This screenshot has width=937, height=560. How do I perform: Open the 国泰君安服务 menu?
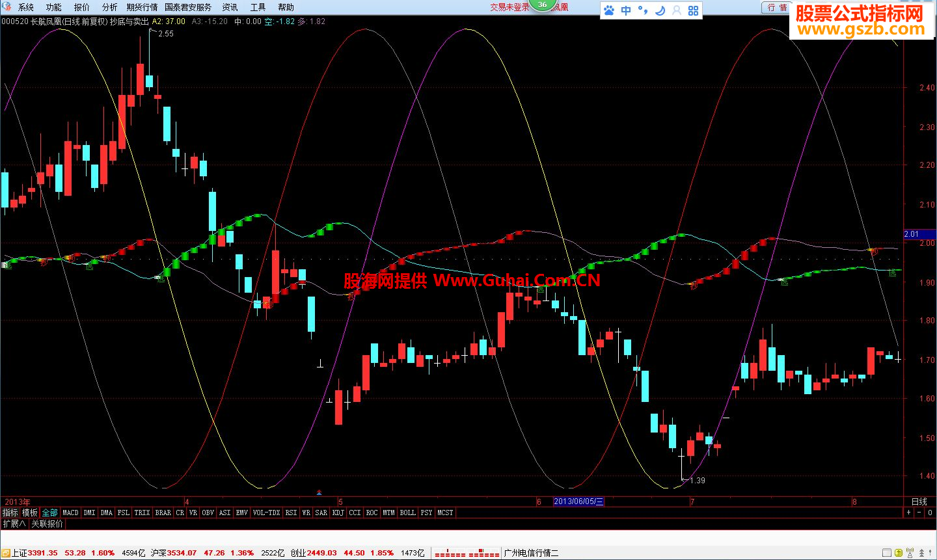tap(188, 7)
